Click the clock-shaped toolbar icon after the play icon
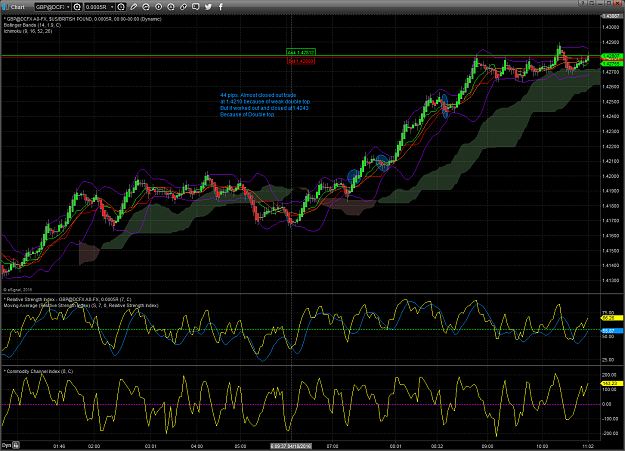This screenshot has height=451, width=625. click(x=171, y=7)
